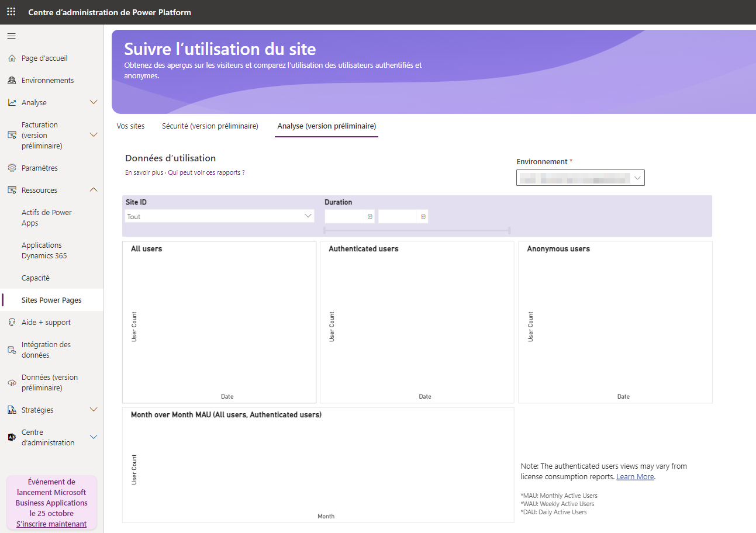Click the Analyse chart icon
Viewport: 756px width, 533px height.
point(12,103)
